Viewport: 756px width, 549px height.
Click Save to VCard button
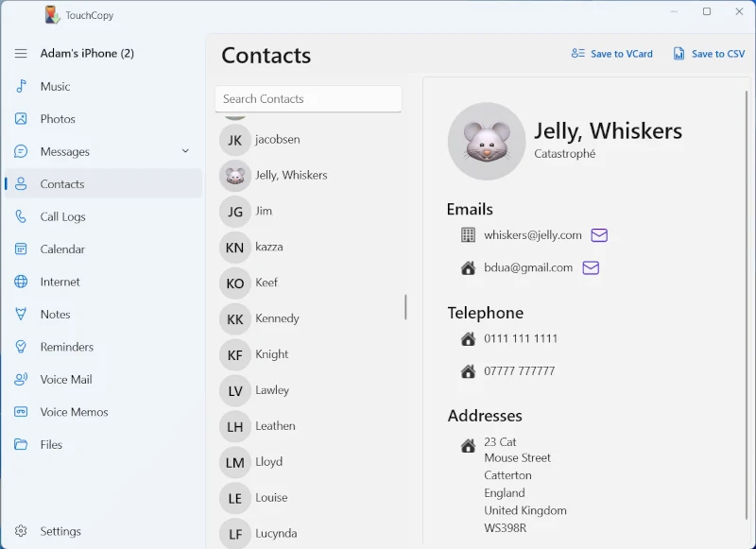pyautogui.click(x=612, y=54)
